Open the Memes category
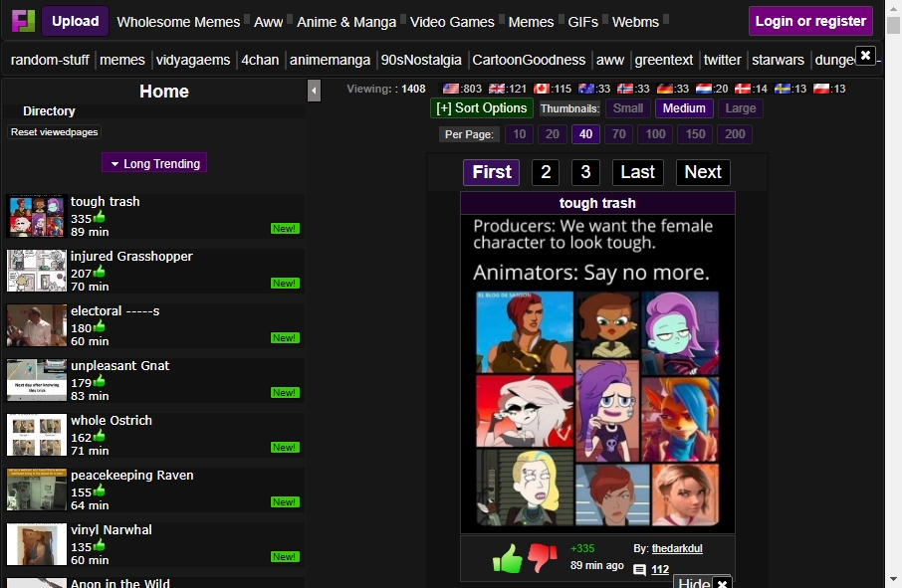Image resolution: width=902 pixels, height=588 pixels. coord(531,22)
